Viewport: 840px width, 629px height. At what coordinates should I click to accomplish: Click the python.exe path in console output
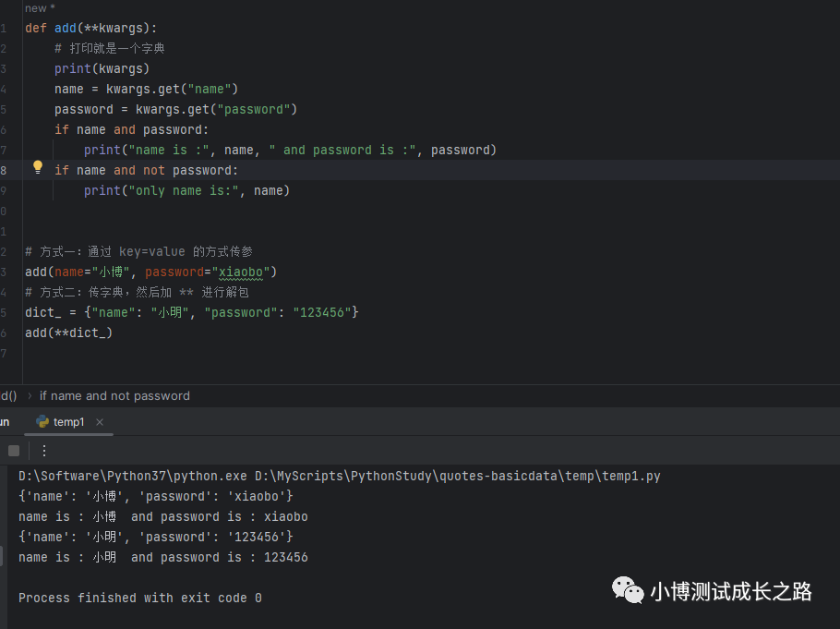[x=133, y=477]
